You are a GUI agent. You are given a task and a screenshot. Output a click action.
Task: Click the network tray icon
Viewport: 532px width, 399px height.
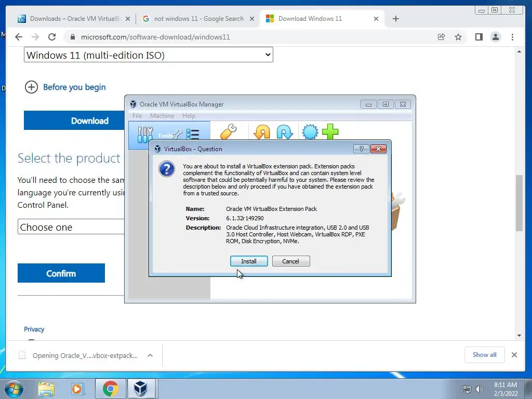coord(467,389)
